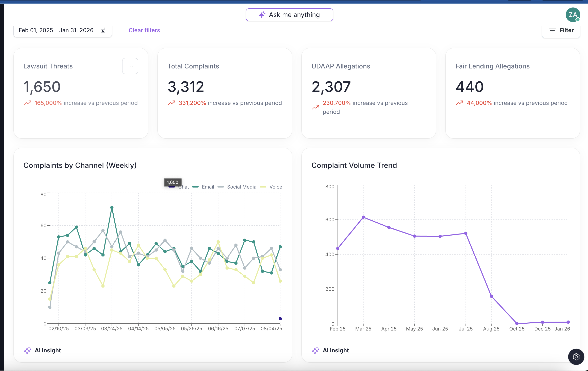Click the 1,650 tooltip on the chart
The image size is (588, 371).
[172, 182]
